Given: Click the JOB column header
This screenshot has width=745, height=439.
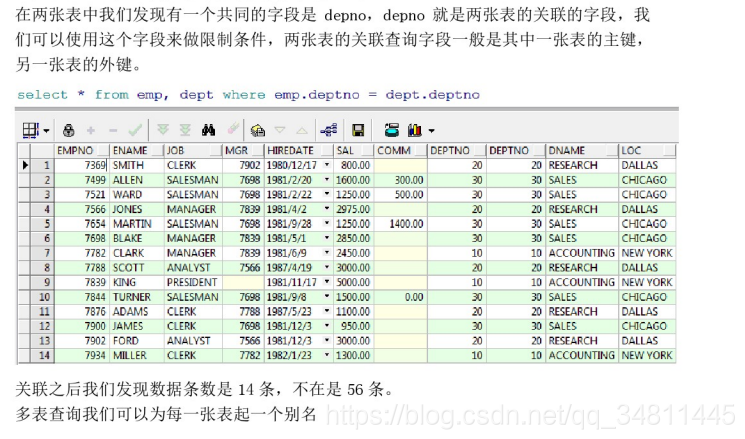Looking at the screenshot, I should tap(193, 151).
